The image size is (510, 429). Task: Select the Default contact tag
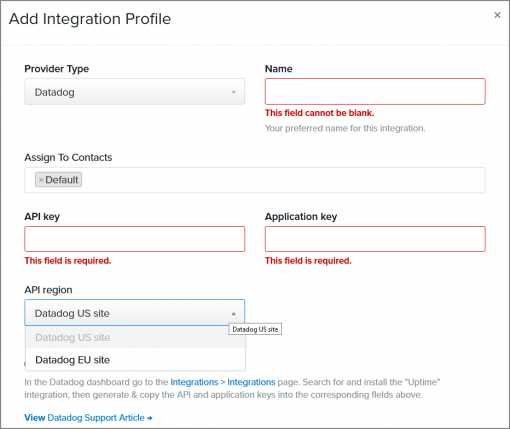(x=62, y=180)
